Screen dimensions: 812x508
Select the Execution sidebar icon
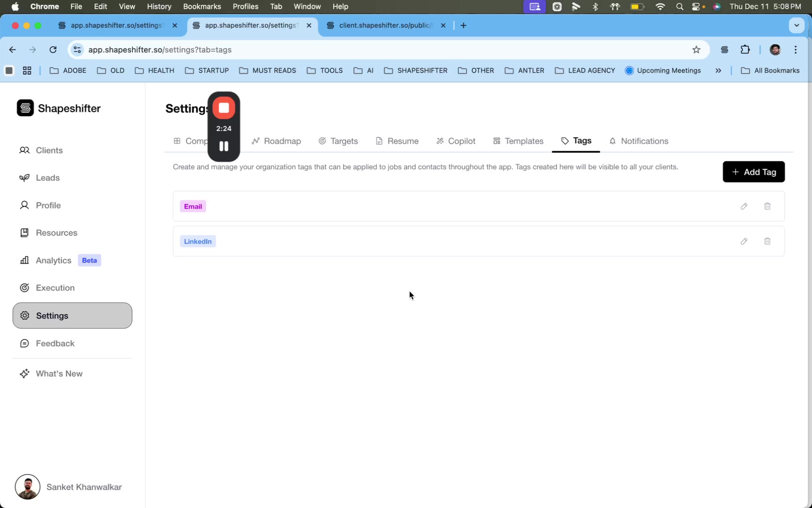pos(55,288)
